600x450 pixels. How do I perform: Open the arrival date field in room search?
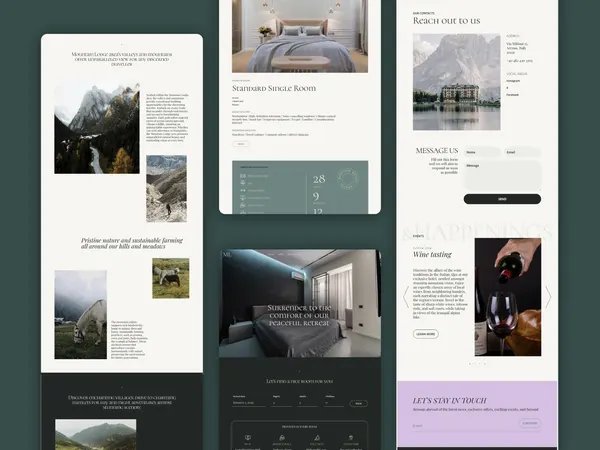(249, 401)
